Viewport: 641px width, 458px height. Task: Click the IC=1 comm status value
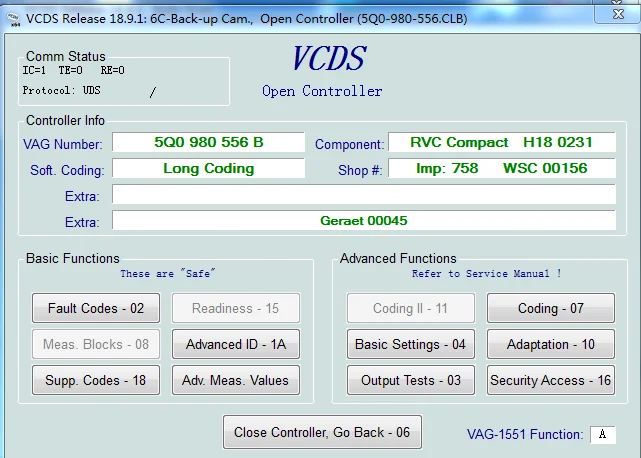(34, 70)
